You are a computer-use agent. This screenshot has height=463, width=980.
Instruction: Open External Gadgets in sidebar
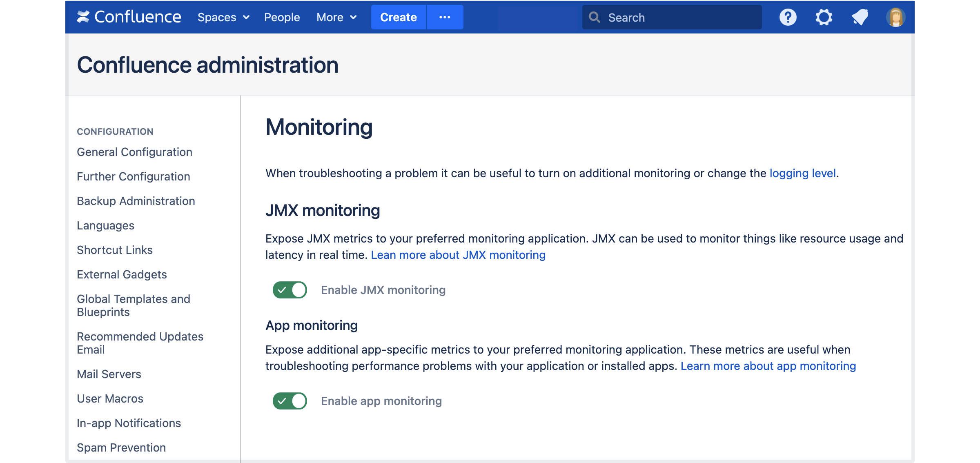click(x=122, y=274)
